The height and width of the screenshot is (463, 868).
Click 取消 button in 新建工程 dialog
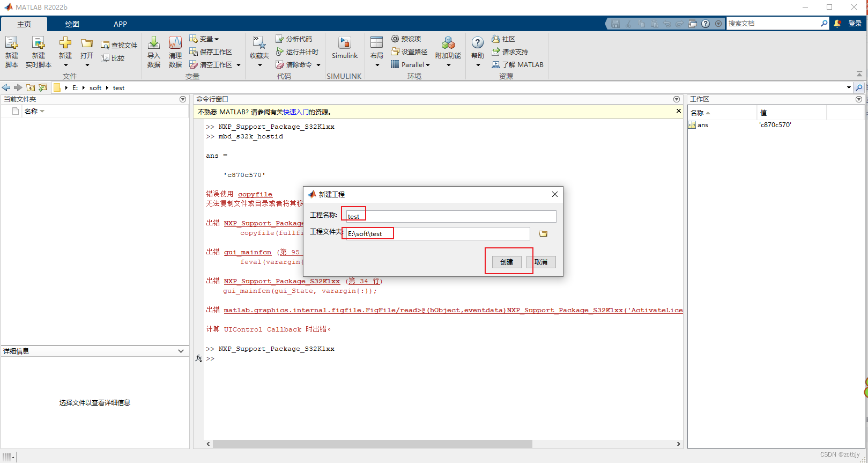click(541, 262)
